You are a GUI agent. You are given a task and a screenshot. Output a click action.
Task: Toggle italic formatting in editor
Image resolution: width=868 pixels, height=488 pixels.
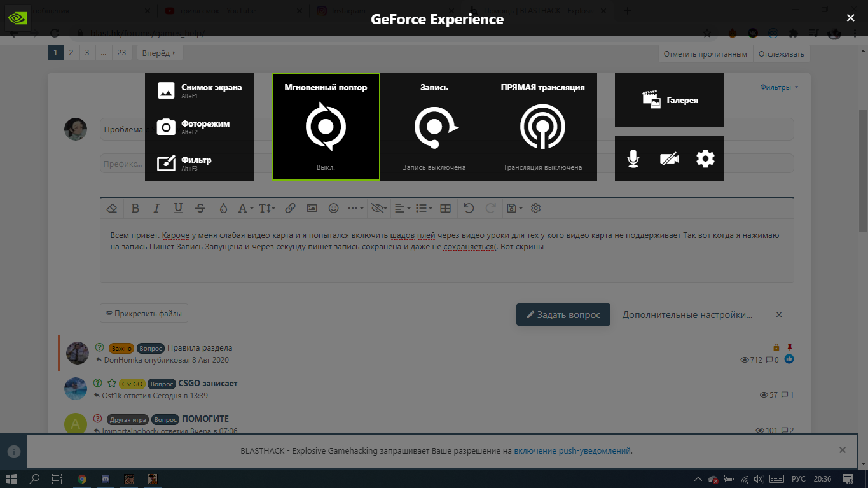click(x=156, y=208)
